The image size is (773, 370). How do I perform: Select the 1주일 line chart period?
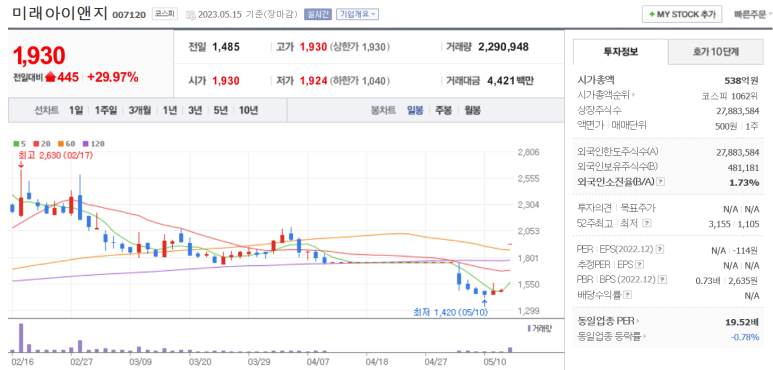click(x=105, y=110)
